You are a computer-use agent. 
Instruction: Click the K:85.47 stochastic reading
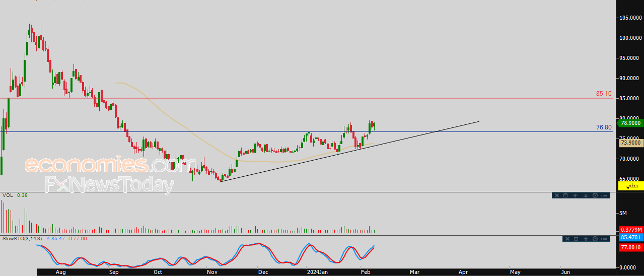pyautogui.click(x=56, y=239)
